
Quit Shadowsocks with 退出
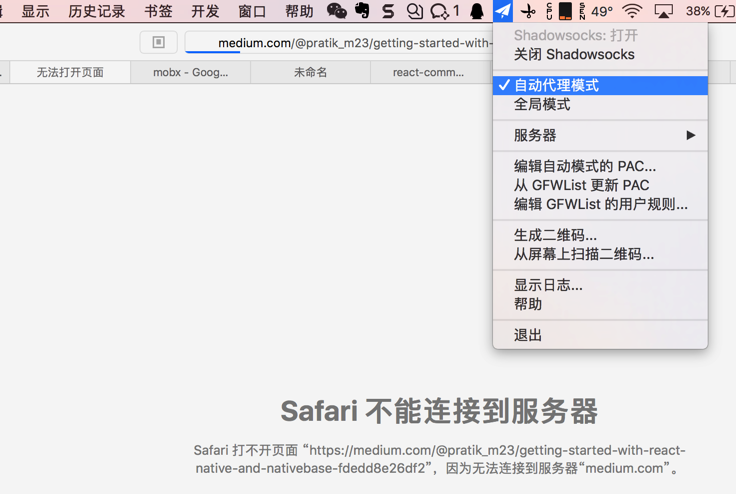click(600, 335)
